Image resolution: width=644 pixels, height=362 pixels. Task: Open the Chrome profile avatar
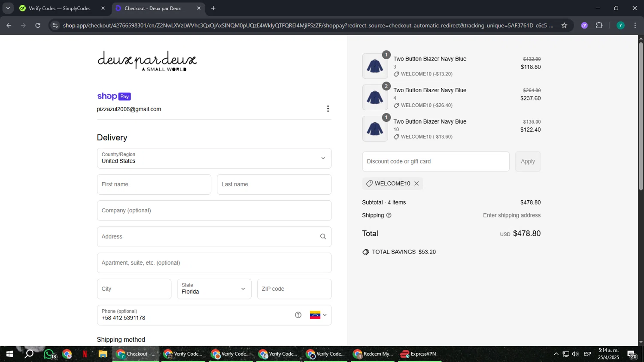(x=620, y=25)
